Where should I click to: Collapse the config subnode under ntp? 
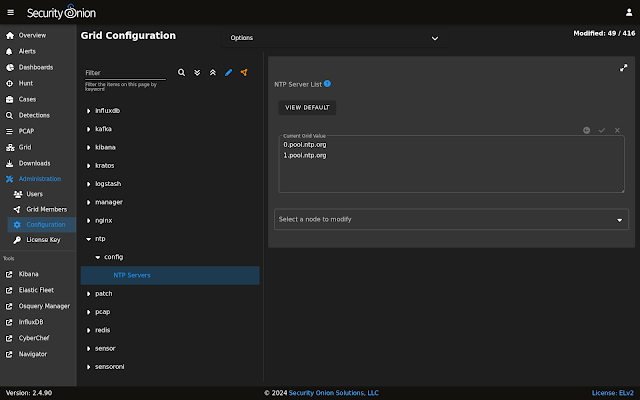(x=98, y=257)
